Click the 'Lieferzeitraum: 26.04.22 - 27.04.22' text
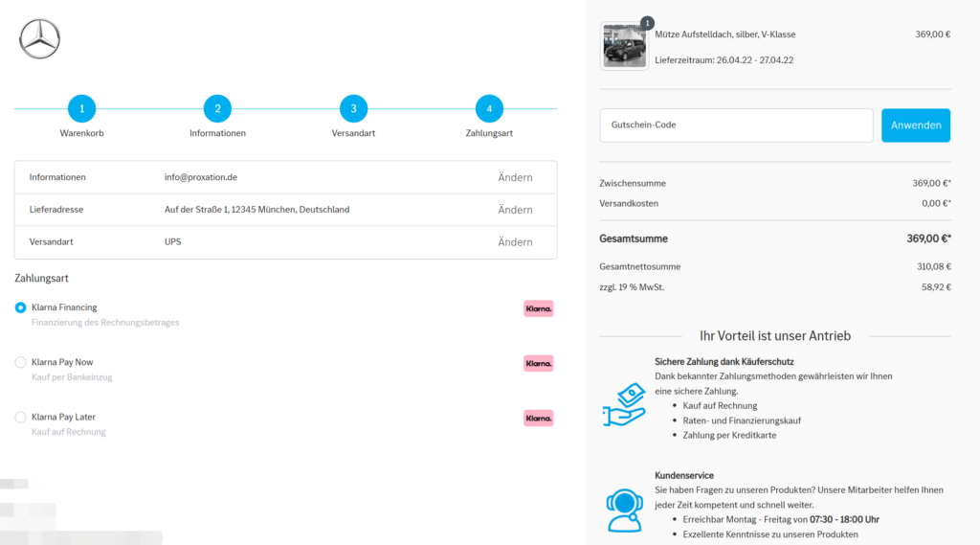 724,60
